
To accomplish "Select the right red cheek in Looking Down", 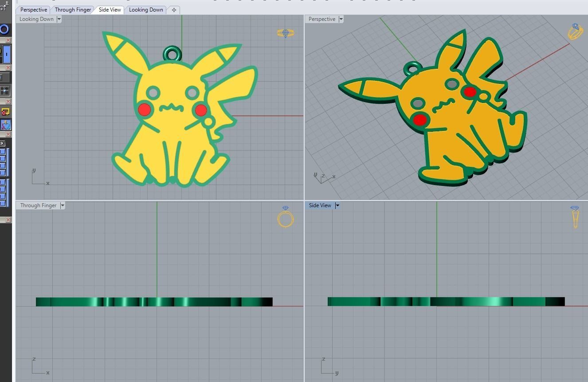I will tap(201, 110).
